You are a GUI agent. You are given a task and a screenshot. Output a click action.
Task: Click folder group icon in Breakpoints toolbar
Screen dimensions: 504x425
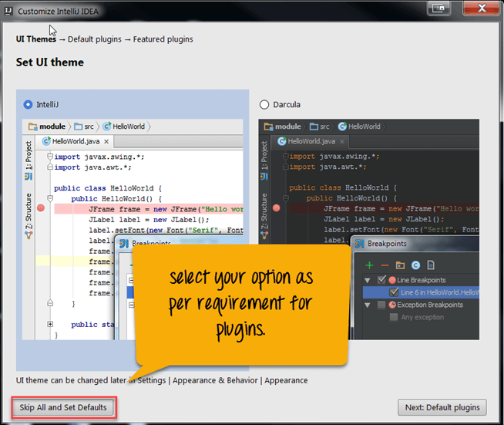coord(401,265)
